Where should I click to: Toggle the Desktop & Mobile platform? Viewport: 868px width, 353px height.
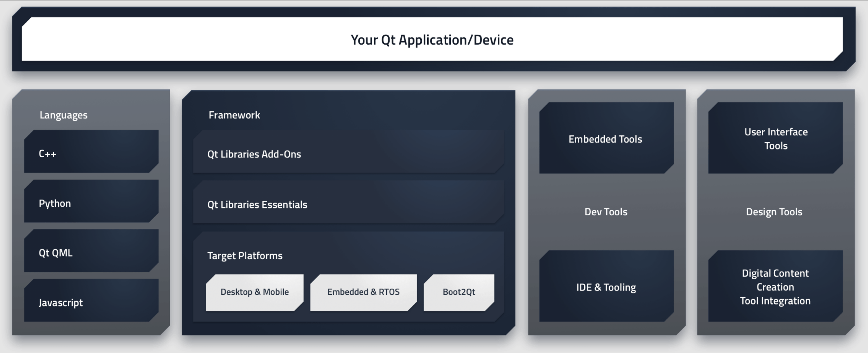(254, 292)
